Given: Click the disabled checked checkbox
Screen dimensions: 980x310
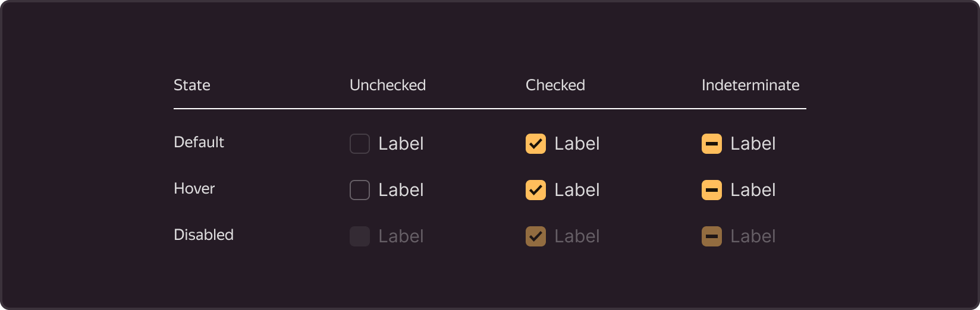Looking at the screenshot, I should tap(536, 236).
